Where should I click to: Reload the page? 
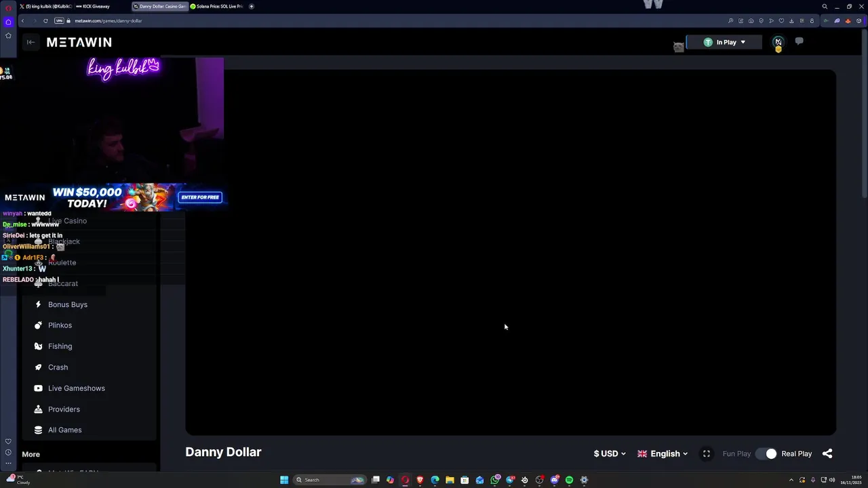tap(45, 21)
